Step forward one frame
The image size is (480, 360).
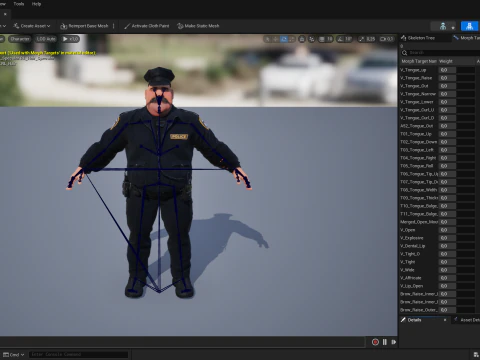[394, 342]
